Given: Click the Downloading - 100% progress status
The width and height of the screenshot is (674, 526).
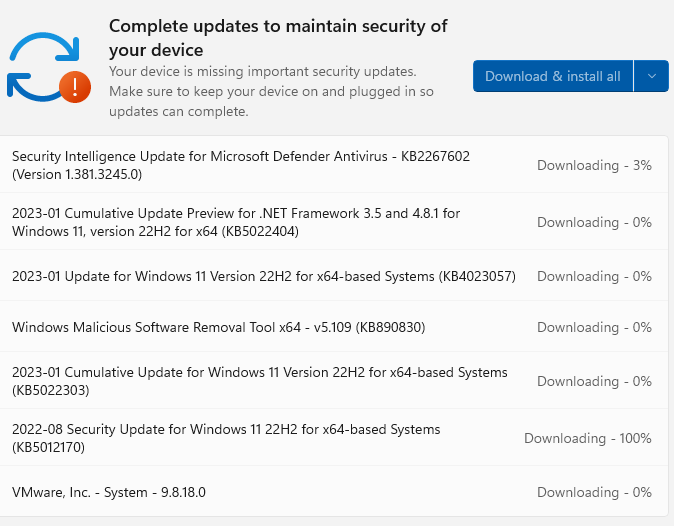Looking at the screenshot, I should tap(587, 438).
